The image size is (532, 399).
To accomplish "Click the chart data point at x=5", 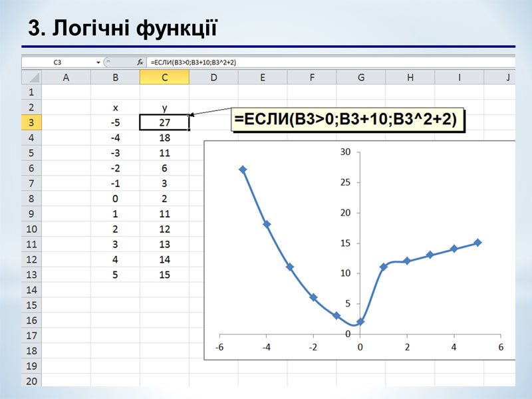I will 477,243.
